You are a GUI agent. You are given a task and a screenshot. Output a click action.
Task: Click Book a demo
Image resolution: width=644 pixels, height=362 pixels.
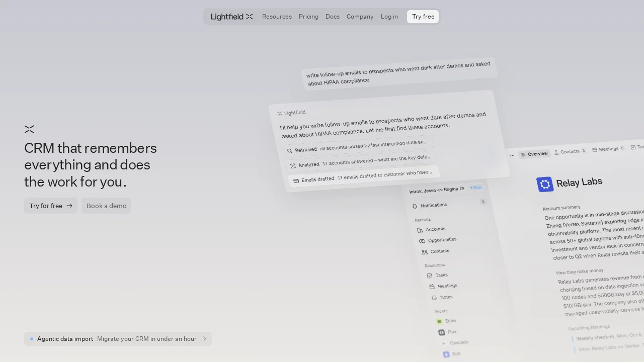(x=106, y=206)
